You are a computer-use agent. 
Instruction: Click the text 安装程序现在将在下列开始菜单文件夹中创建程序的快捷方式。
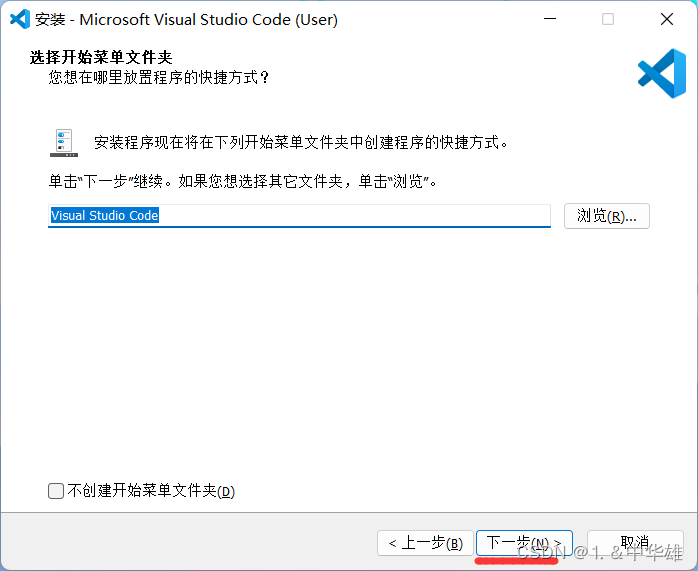tap(301, 142)
